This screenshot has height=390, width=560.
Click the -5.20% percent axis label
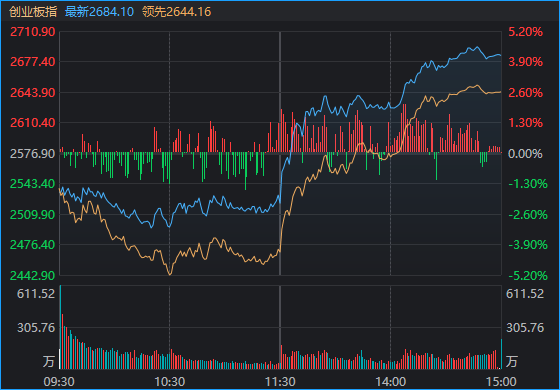pos(528,275)
